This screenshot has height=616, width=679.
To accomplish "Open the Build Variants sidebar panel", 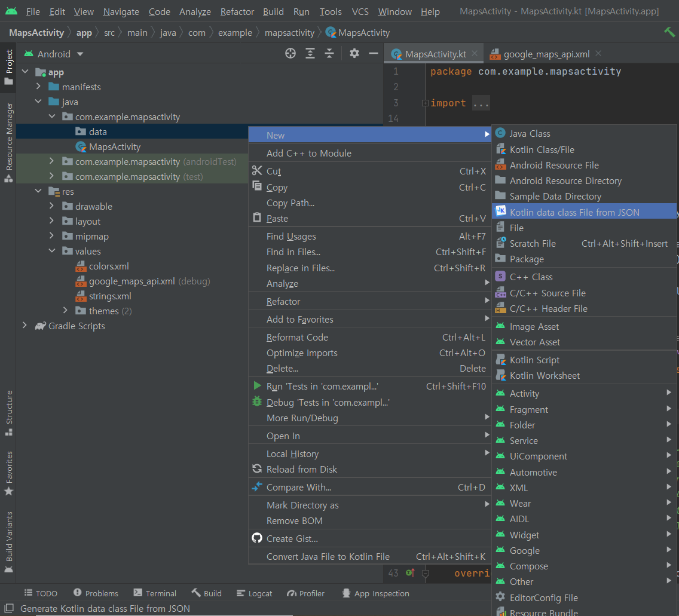I will (8, 542).
